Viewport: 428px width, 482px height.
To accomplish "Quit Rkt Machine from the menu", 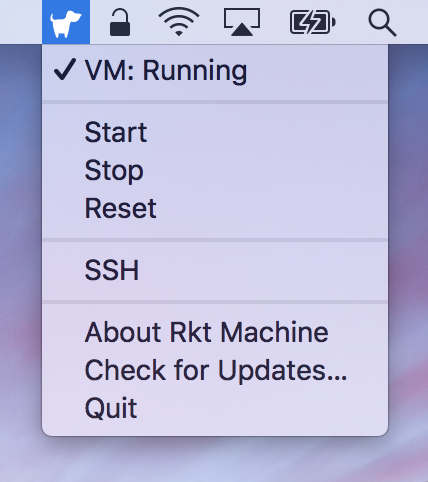I will click(x=215, y=408).
